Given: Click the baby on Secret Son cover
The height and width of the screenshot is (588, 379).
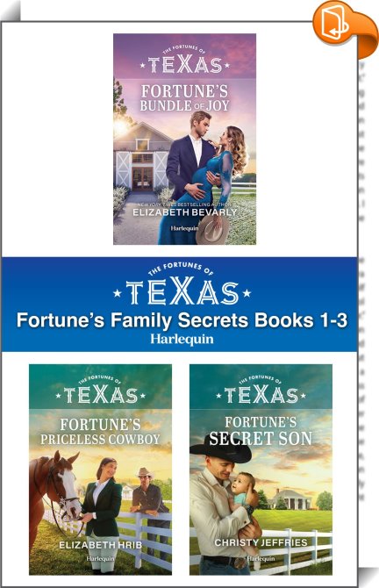Looking at the screenshot, I should click(244, 493).
